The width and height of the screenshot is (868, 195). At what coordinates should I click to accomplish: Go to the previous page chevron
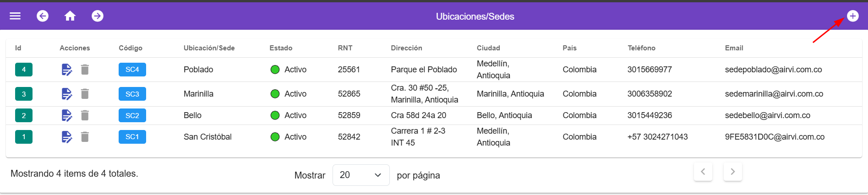point(703,172)
